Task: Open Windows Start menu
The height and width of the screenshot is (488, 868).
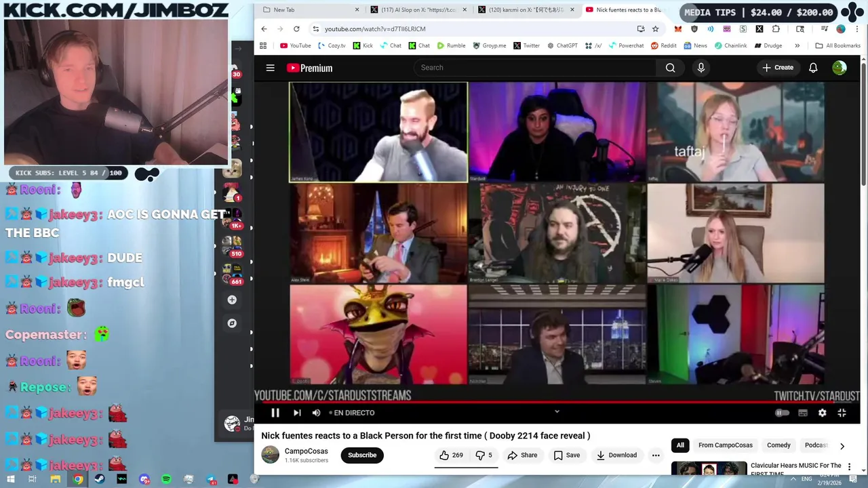Action: pyautogui.click(x=10, y=480)
